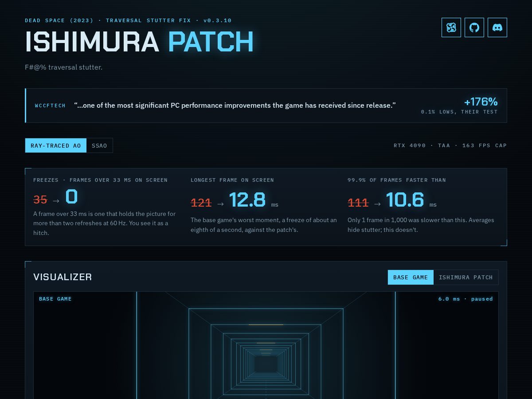Click the "base game's worst moment" description
Image resolution: width=532 pixels, height=399 pixels.
click(264, 225)
